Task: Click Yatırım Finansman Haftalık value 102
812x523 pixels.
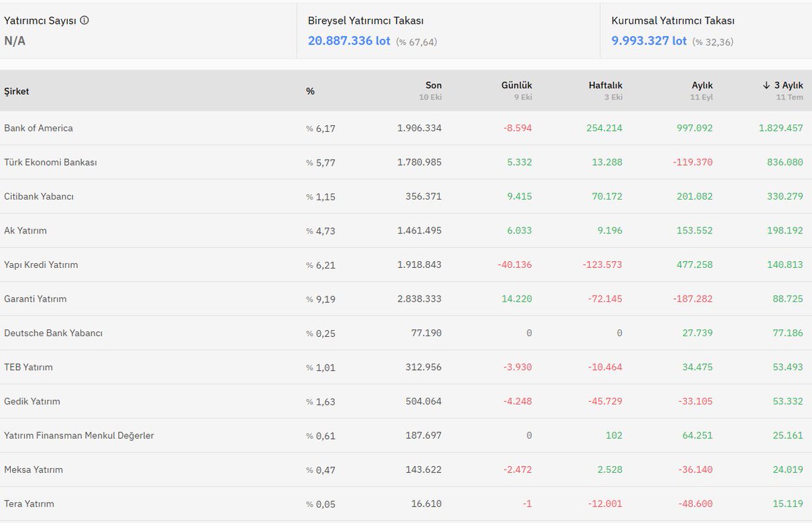Action: [x=614, y=436]
